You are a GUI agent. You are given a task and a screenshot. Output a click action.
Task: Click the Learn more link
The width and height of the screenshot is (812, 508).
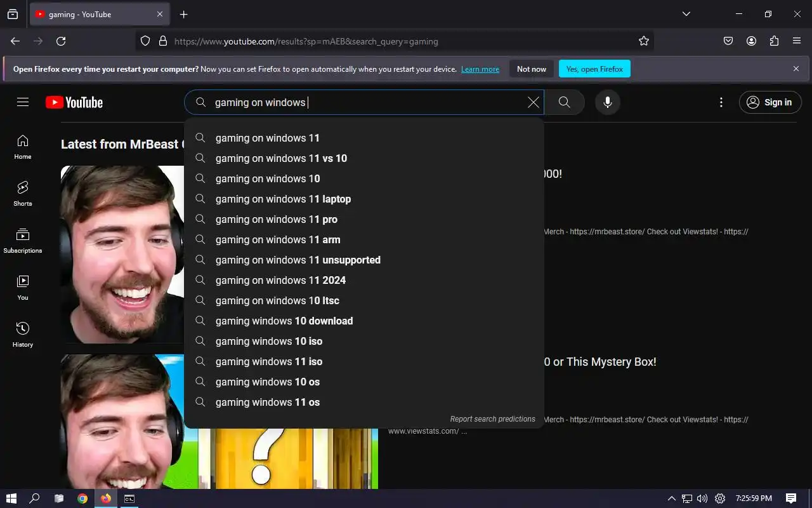pyautogui.click(x=480, y=69)
